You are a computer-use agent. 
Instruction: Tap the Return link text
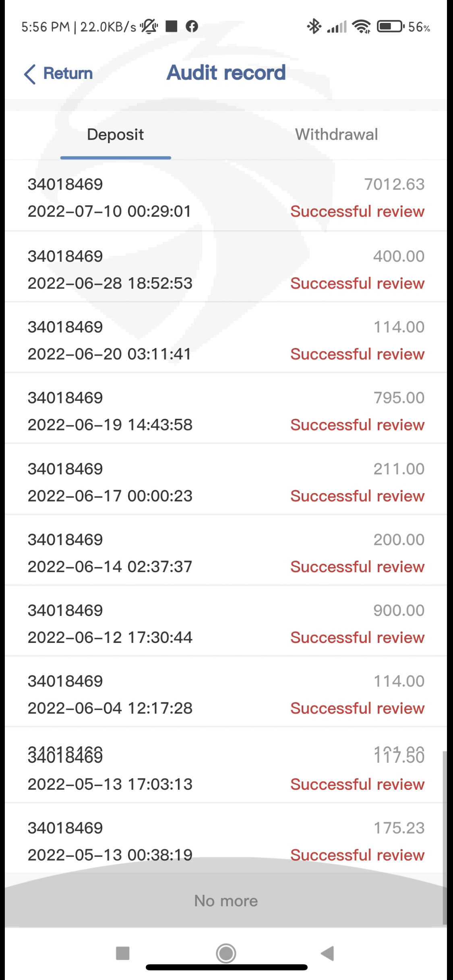coord(68,74)
